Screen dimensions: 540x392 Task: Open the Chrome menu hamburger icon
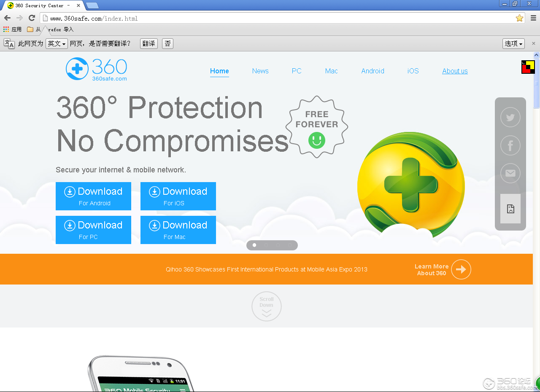pos(533,18)
